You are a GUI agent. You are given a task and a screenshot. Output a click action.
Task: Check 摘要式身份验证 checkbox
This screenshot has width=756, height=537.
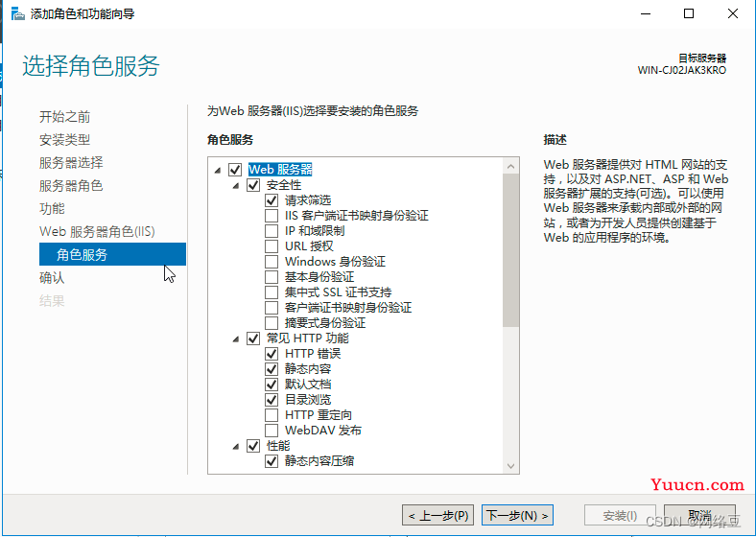click(x=272, y=323)
